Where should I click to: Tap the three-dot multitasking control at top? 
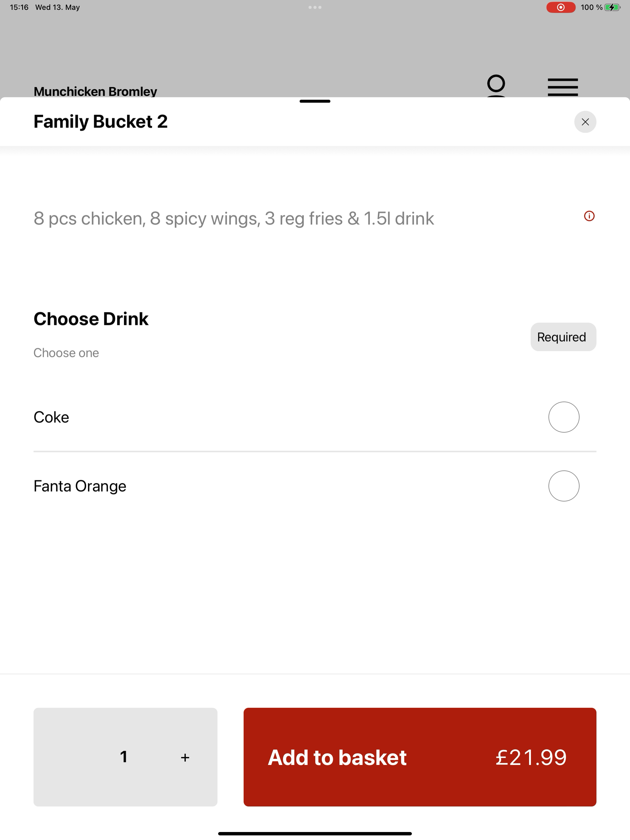click(x=315, y=7)
